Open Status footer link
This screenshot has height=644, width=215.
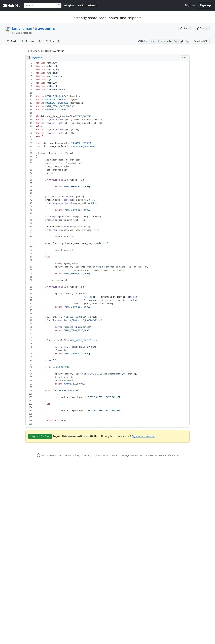point(97,456)
